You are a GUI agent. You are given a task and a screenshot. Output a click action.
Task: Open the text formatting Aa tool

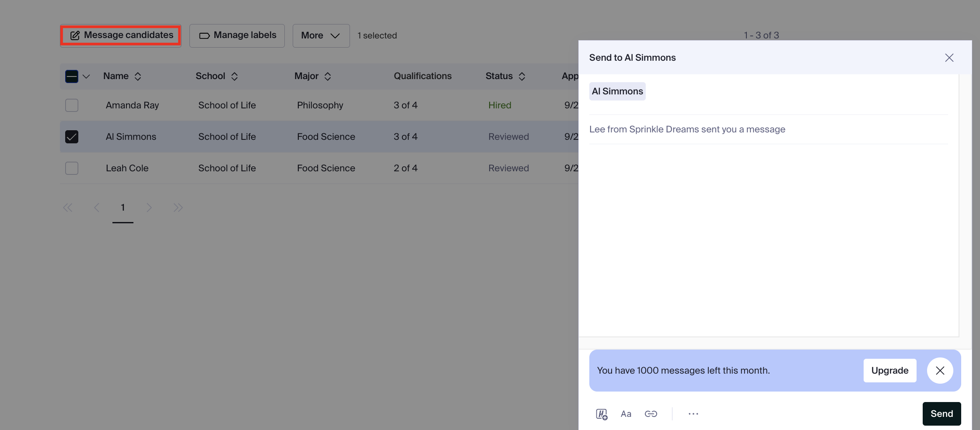click(626, 413)
